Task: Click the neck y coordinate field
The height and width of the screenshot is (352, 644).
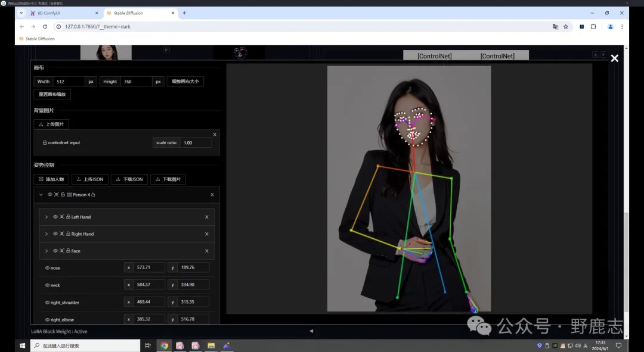Action: pyautogui.click(x=193, y=284)
